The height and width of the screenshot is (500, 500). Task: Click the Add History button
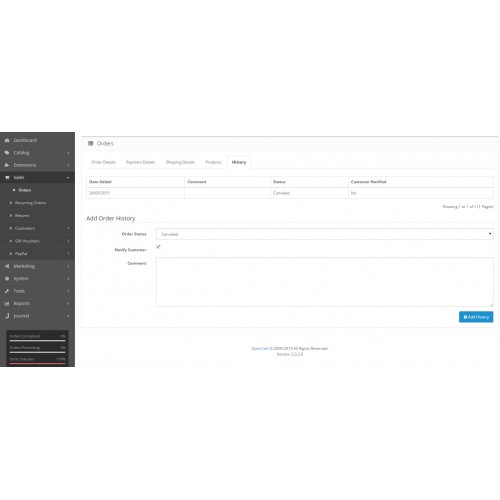476,317
